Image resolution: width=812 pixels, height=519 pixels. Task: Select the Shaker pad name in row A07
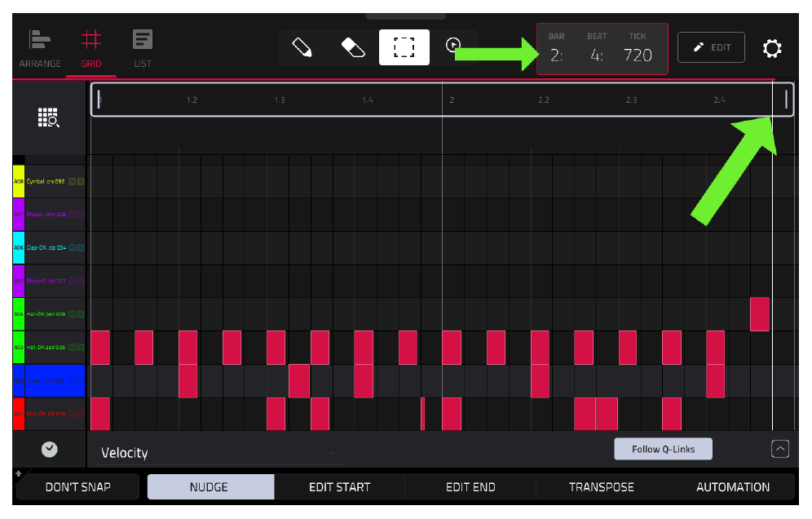click(x=46, y=214)
